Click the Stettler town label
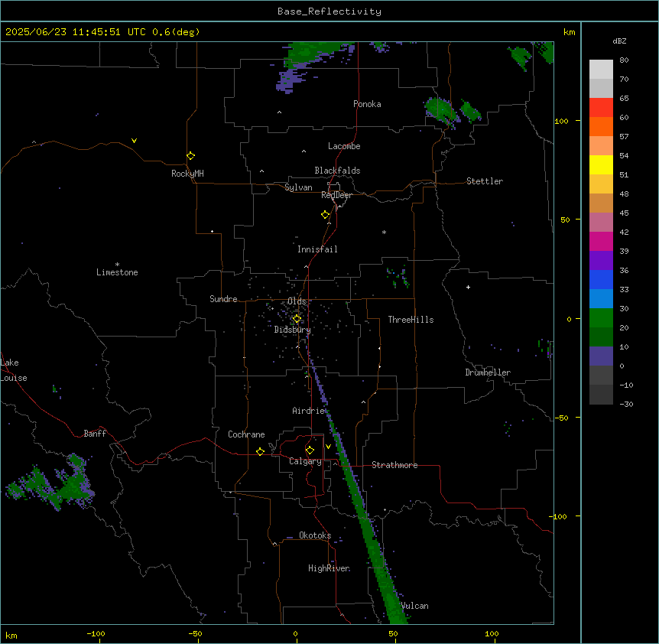Viewport: 659px width, 644px height. (x=485, y=181)
